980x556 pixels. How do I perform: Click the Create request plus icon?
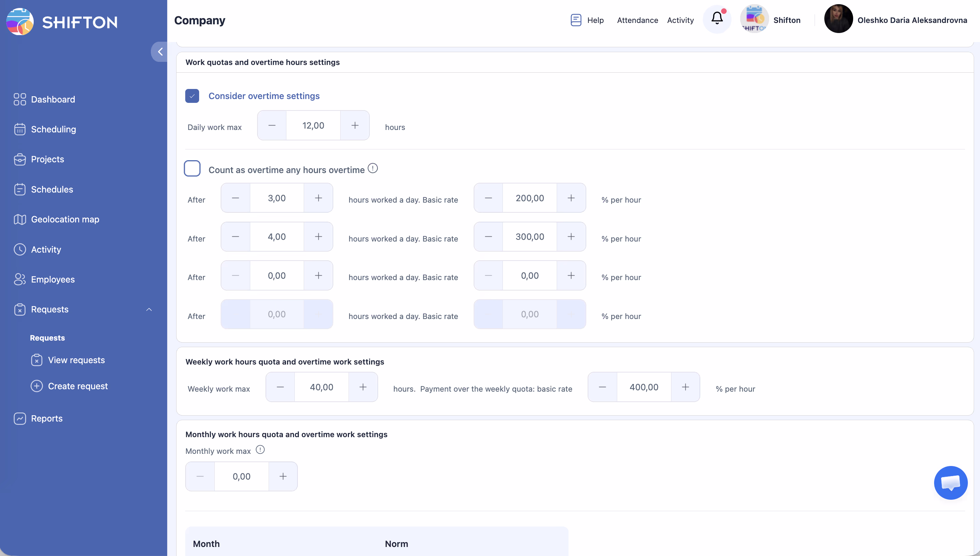pos(36,386)
